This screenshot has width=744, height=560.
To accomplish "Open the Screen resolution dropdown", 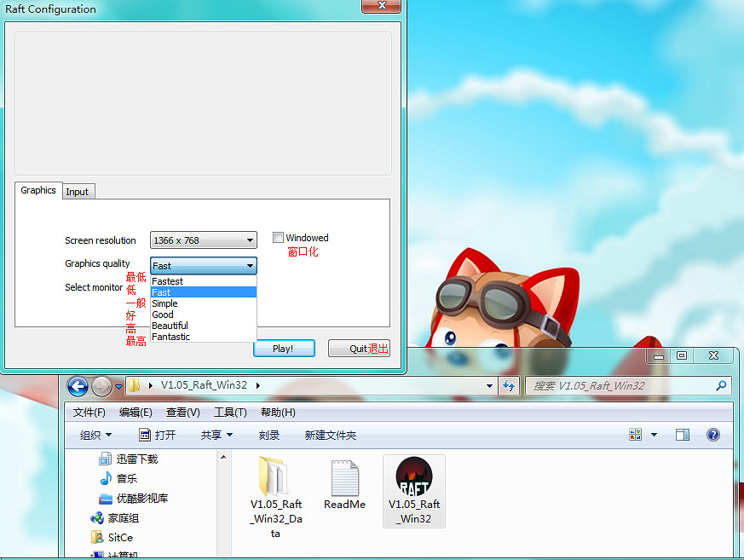I will tap(203, 240).
